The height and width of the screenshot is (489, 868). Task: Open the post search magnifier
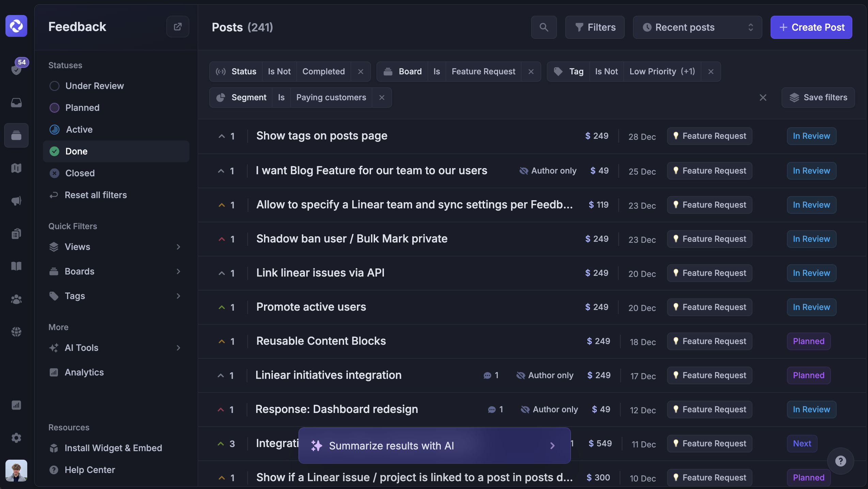coord(544,27)
